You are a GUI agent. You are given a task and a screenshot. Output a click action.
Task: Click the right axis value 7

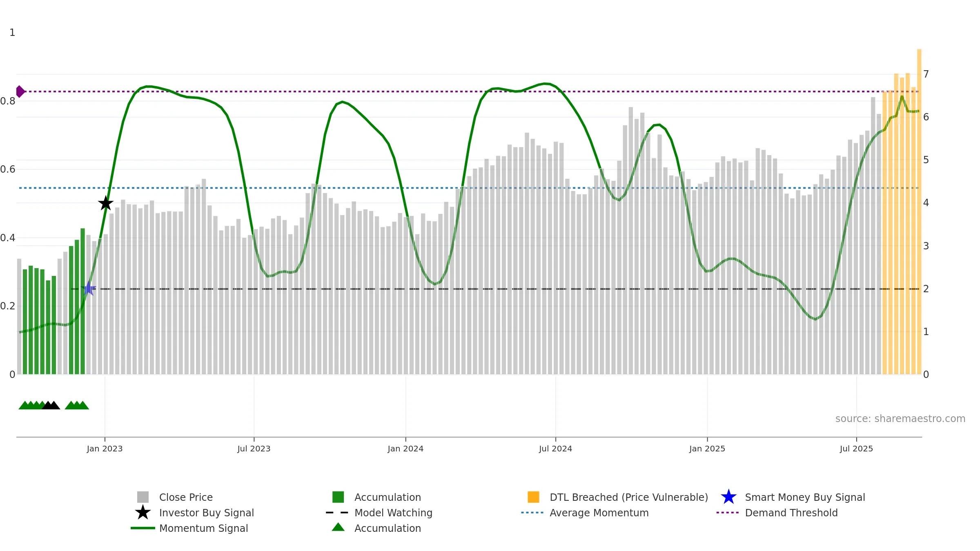click(926, 74)
